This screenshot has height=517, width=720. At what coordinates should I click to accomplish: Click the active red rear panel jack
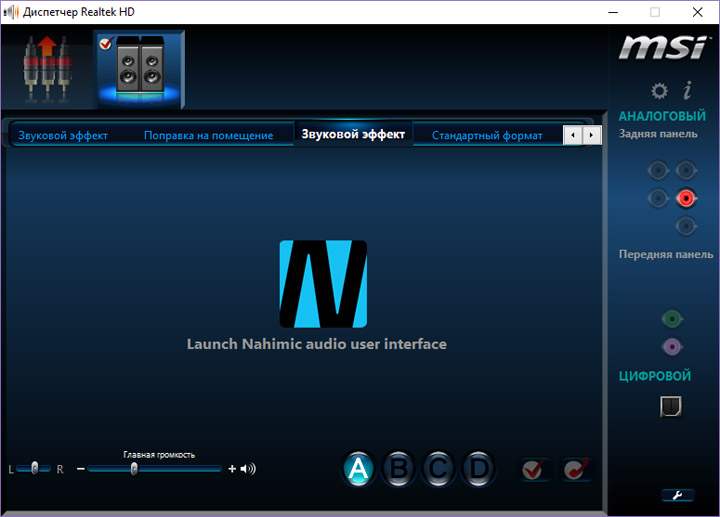686,198
